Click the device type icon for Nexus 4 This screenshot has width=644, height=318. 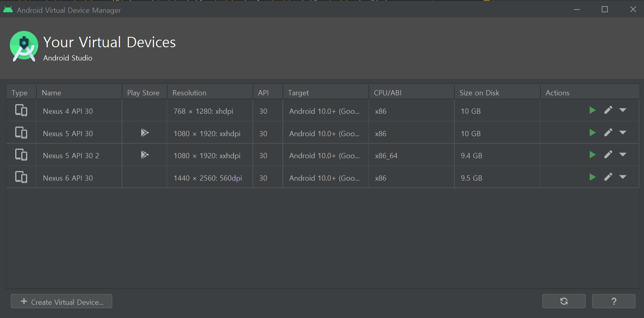(21, 110)
